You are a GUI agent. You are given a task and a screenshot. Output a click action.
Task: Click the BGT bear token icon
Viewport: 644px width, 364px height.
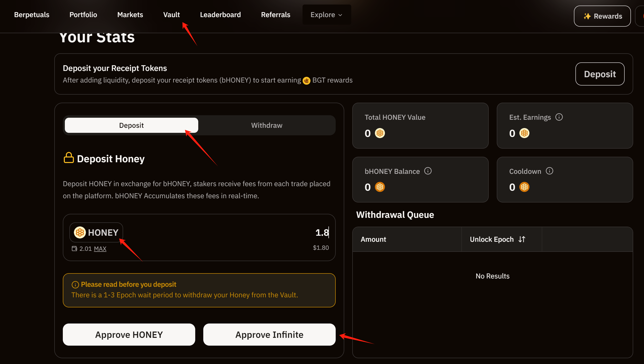[x=306, y=80]
